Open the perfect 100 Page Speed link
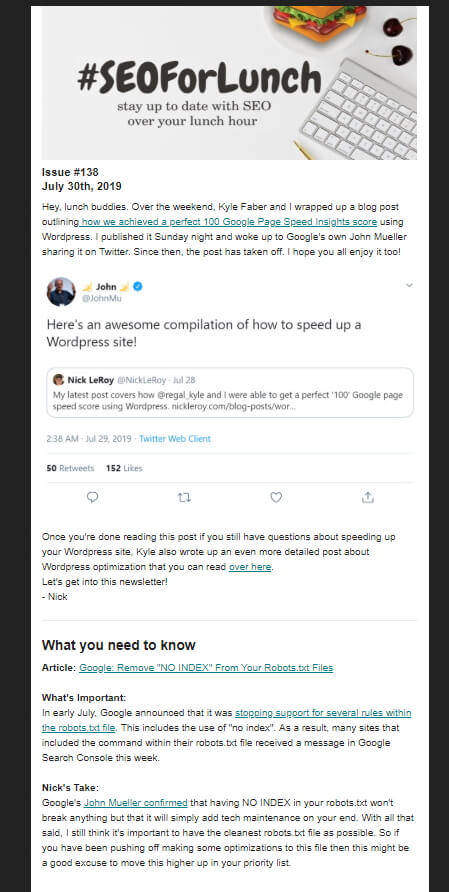Viewport: 449px width, 892px height. 228,221
